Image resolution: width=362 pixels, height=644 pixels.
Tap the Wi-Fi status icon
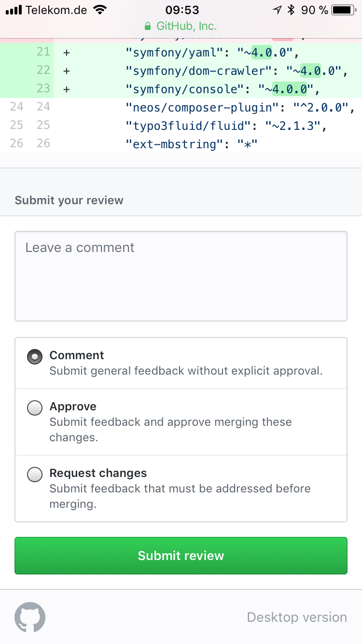coord(100,10)
